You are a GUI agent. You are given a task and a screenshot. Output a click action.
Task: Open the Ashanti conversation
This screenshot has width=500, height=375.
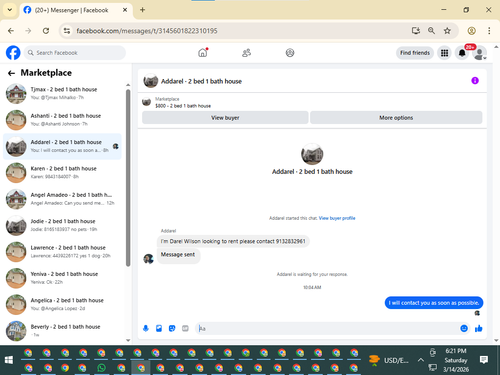(62, 120)
